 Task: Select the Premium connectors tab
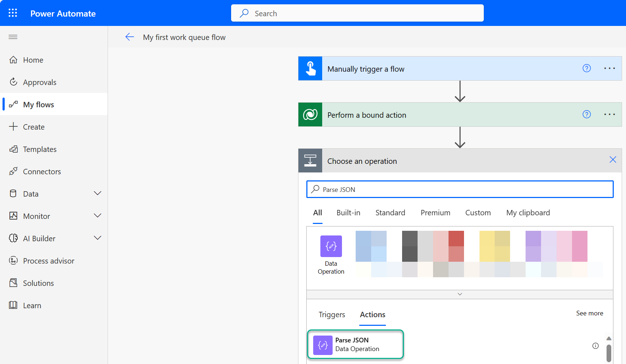[435, 213]
